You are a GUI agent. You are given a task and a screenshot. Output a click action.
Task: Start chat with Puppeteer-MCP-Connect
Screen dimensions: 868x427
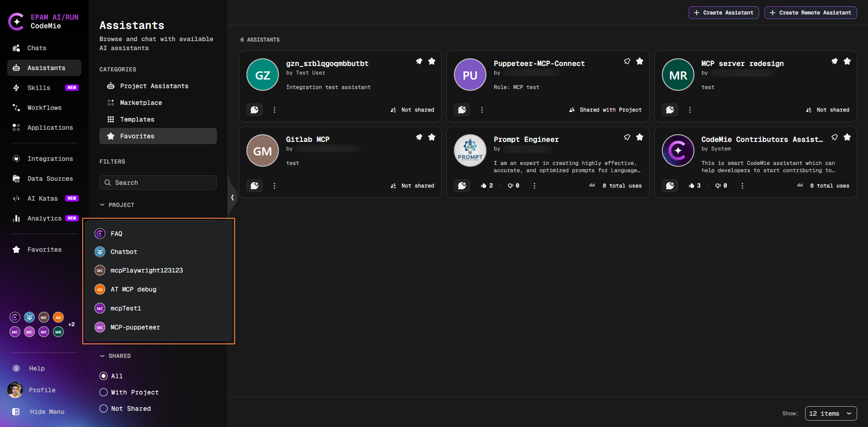click(x=462, y=110)
